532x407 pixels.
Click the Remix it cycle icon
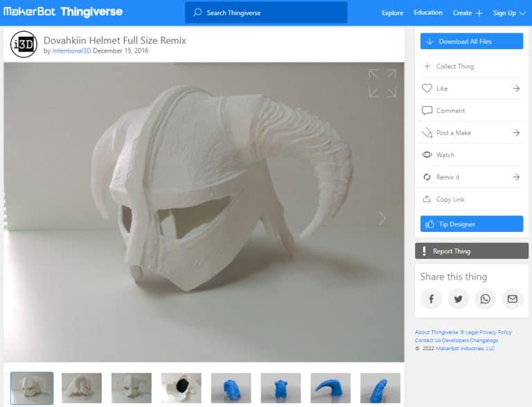pyautogui.click(x=427, y=177)
